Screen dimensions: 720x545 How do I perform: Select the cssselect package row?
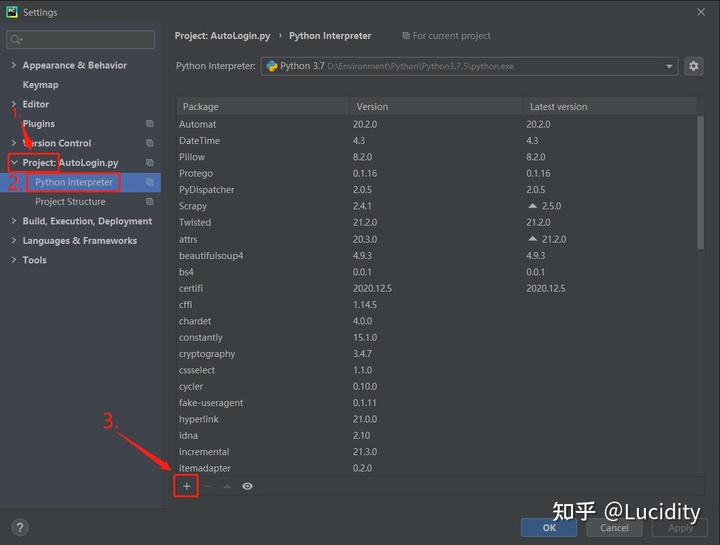pyautogui.click(x=437, y=370)
